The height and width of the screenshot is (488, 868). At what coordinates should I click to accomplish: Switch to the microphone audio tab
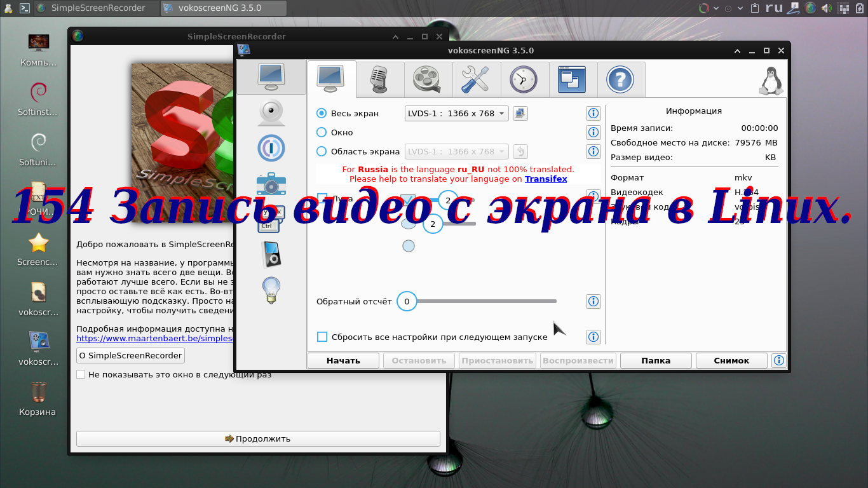click(380, 79)
